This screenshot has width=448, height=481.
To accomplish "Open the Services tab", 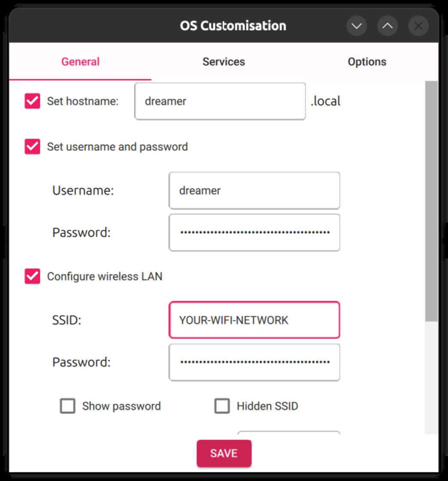I will click(x=224, y=61).
